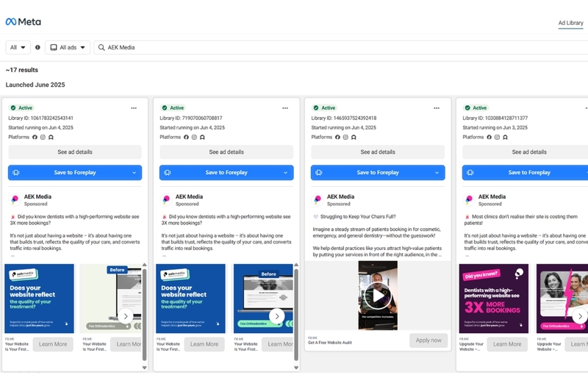The image size is (588, 392).
Task: Click the search magnifier icon
Action: (101, 47)
